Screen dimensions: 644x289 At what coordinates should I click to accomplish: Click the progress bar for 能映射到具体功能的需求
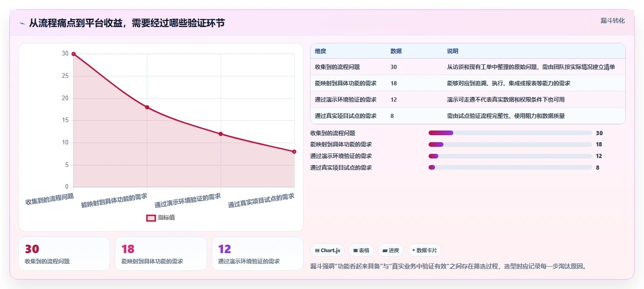[510, 144]
